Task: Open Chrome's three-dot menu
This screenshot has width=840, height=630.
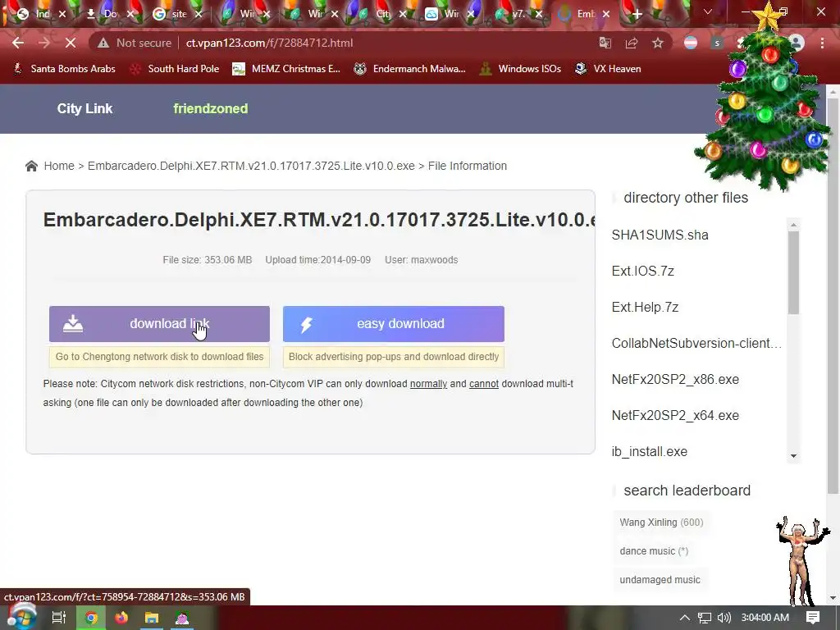Action: [822, 43]
